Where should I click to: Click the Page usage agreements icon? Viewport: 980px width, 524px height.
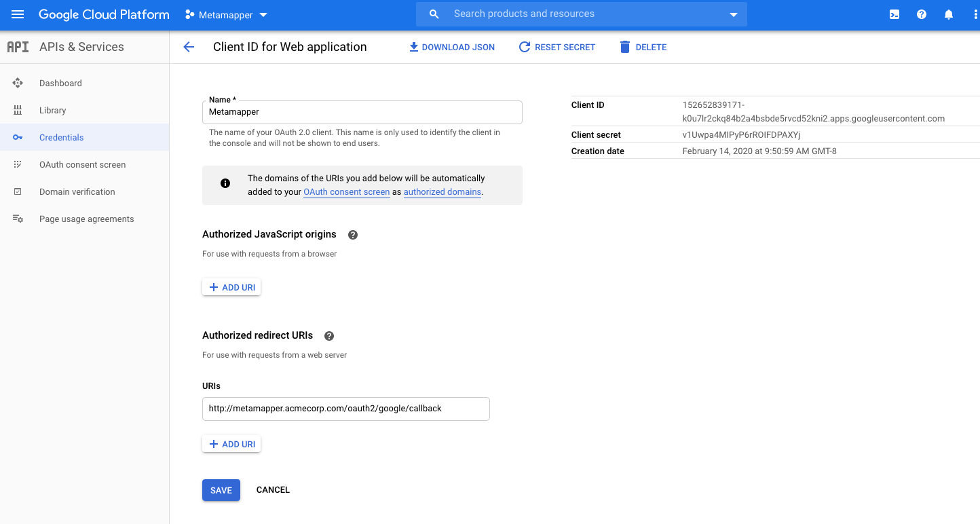pos(18,219)
